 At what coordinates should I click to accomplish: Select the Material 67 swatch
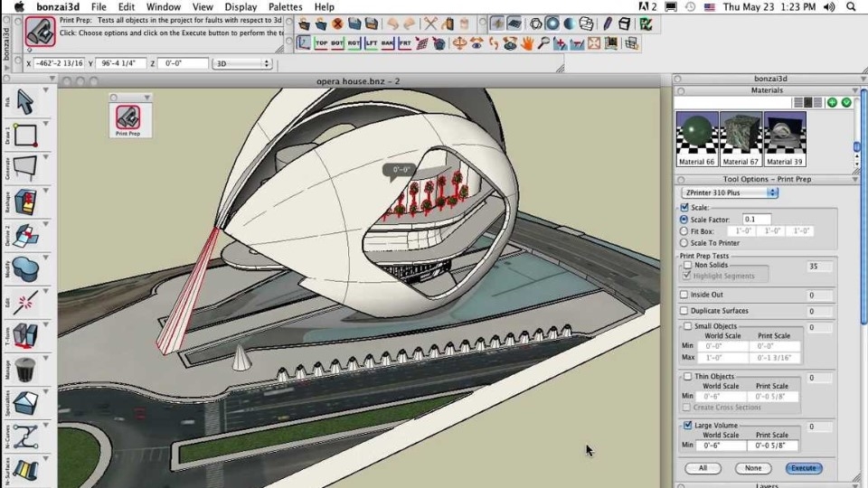[x=741, y=139]
